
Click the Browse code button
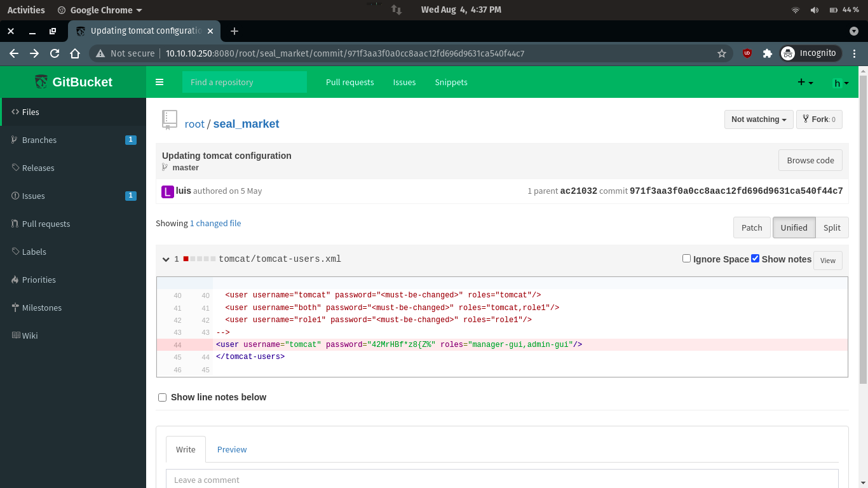(810, 160)
